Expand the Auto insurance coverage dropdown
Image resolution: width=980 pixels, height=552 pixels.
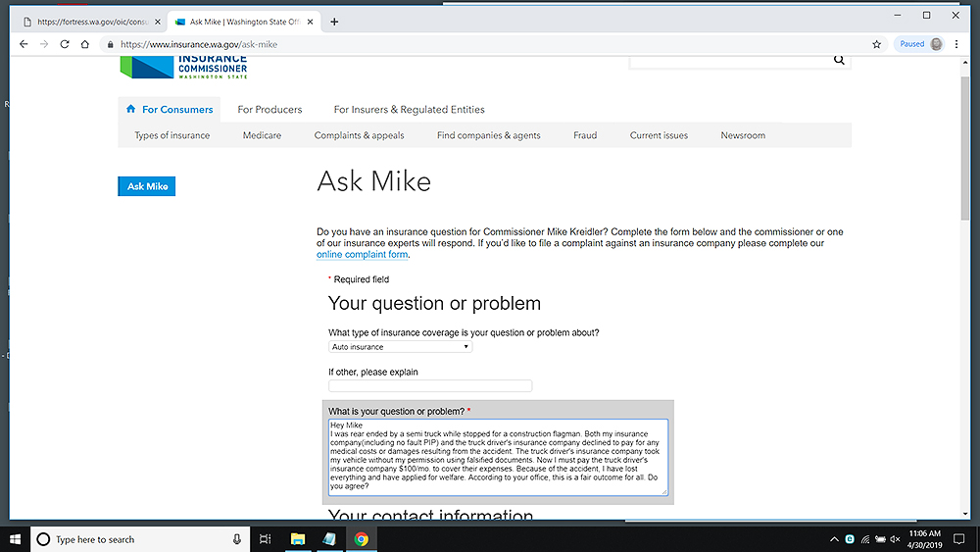(400, 347)
